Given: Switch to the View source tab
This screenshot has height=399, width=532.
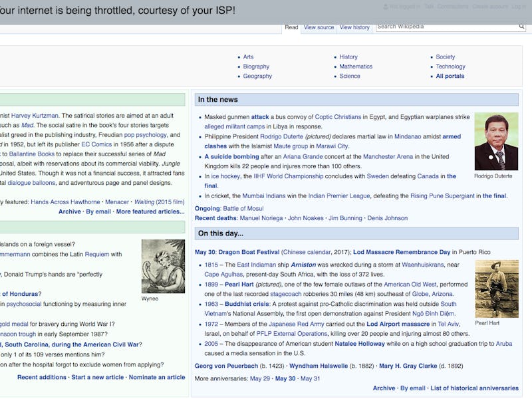Looking at the screenshot, I should 319,27.
